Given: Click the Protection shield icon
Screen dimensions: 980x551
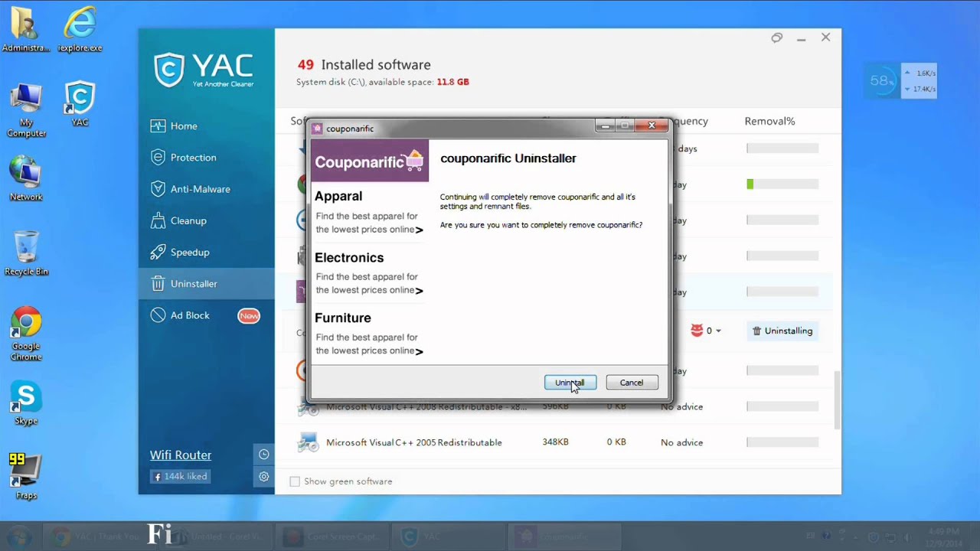Looking at the screenshot, I should [158, 158].
